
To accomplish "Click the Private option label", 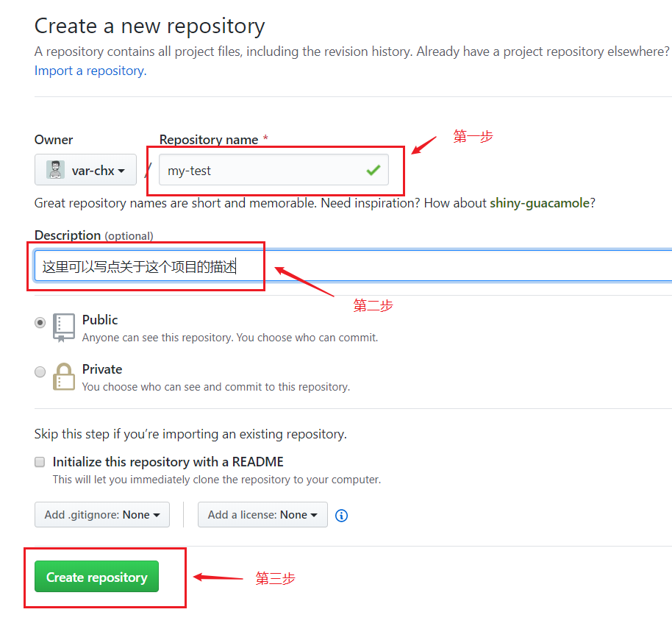I will click(102, 369).
